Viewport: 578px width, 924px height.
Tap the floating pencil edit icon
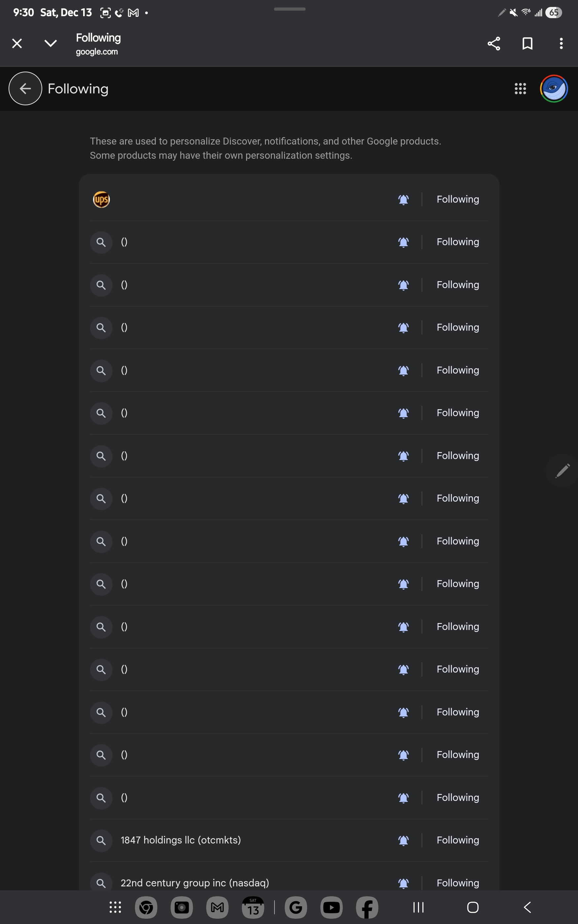[562, 471]
